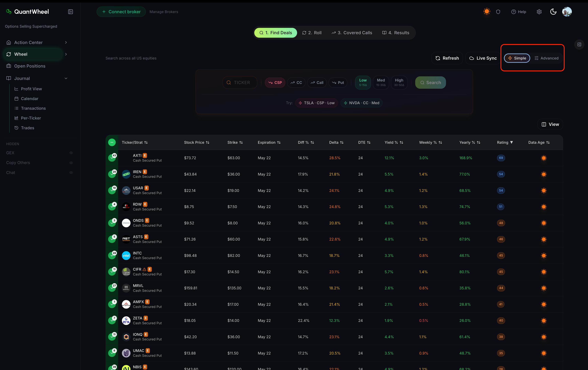Viewport: 588px width, 370px height.
Task: Switch to the Covered Calls tab
Action: tap(352, 33)
